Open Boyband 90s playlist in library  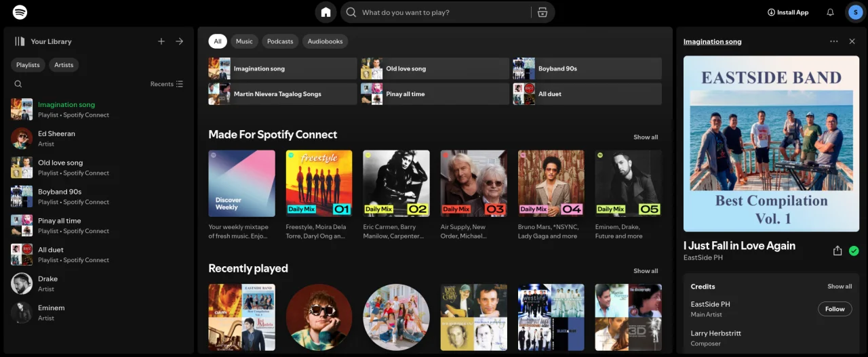click(97, 196)
